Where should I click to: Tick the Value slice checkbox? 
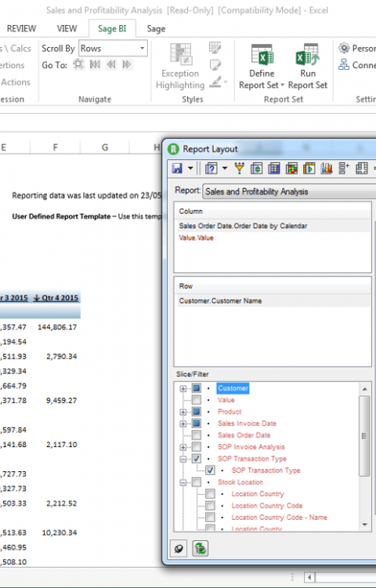[197, 400]
